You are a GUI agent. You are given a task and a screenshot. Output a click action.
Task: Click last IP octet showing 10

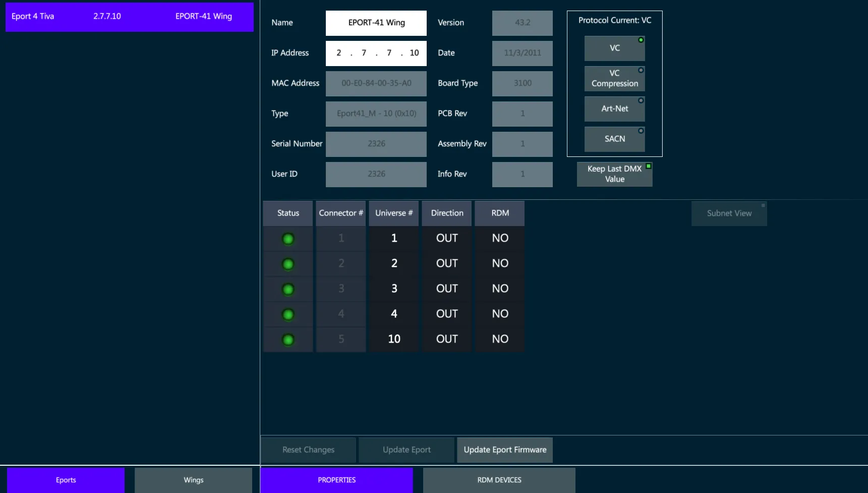point(414,53)
